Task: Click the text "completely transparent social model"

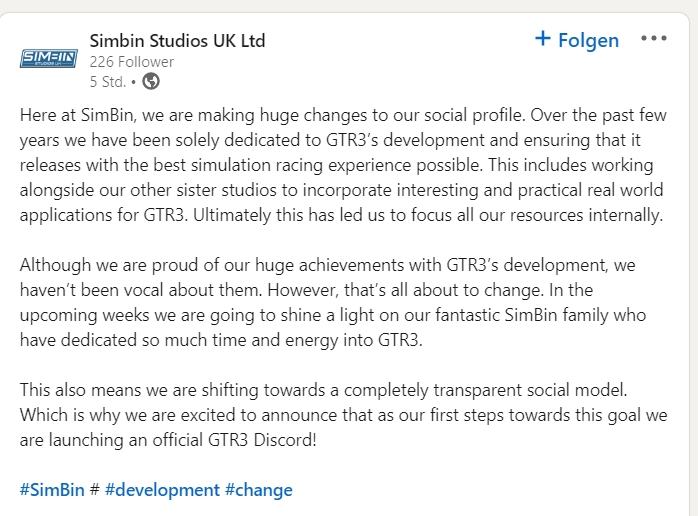Action: click(x=486, y=390)
